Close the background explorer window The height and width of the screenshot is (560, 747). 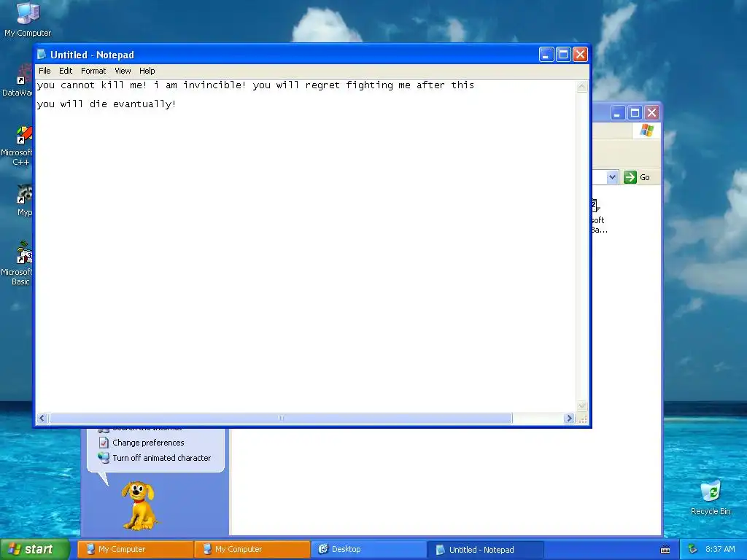651,113
